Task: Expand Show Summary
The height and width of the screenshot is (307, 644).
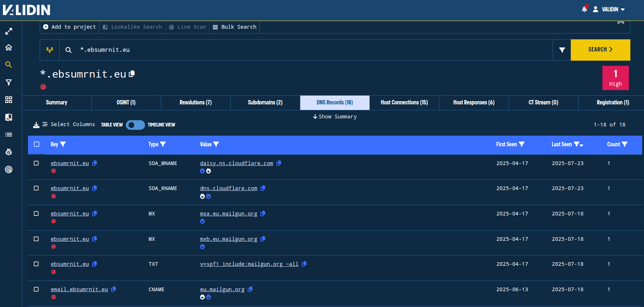Action: point(335,117)
